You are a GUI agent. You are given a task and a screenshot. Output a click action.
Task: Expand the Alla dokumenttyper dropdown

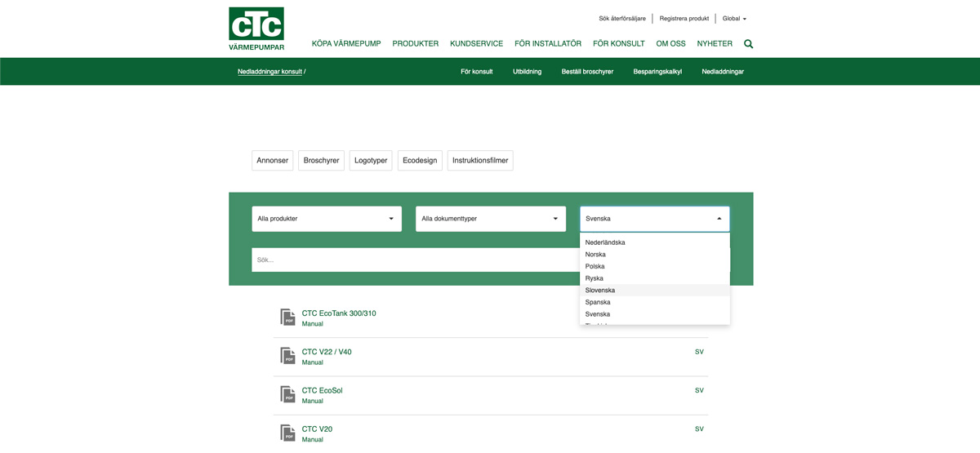point(491,219)
